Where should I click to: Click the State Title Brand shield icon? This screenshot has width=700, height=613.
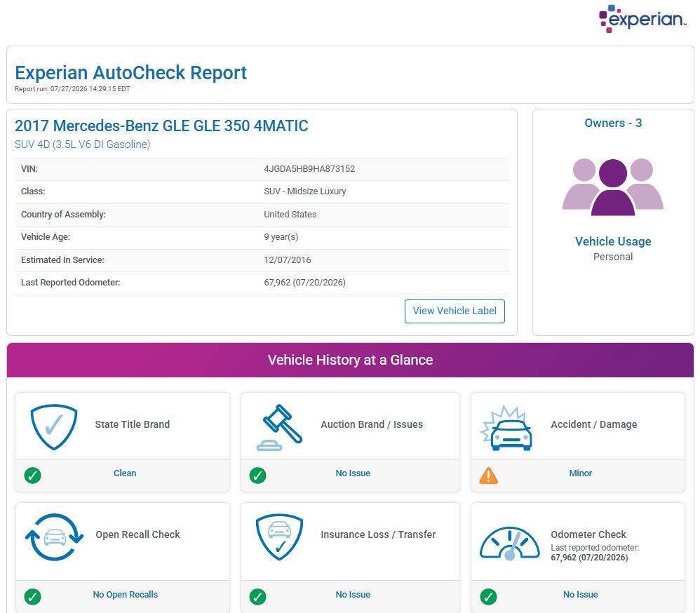pyautogui.click(x=54, y=427)
